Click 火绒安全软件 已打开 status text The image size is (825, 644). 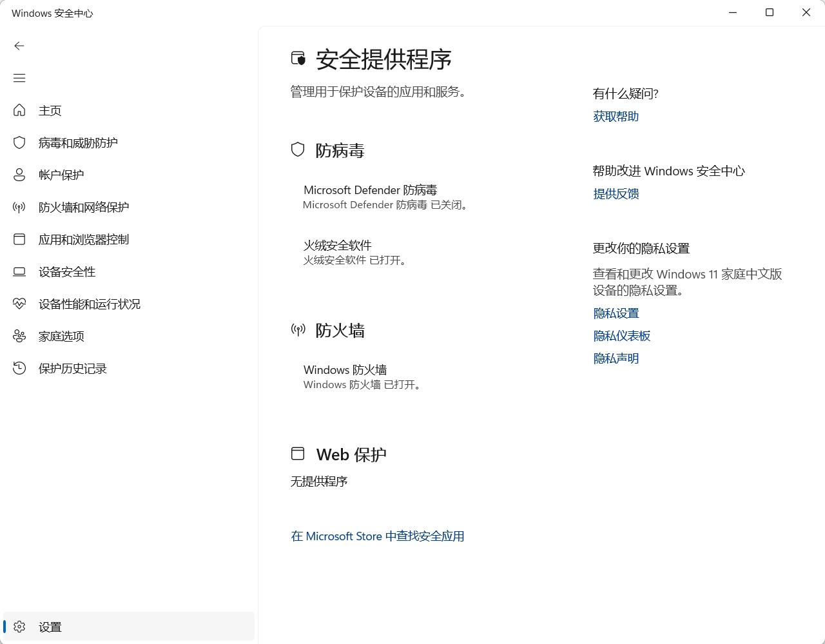pyautogui.click(x=356, y=260)
